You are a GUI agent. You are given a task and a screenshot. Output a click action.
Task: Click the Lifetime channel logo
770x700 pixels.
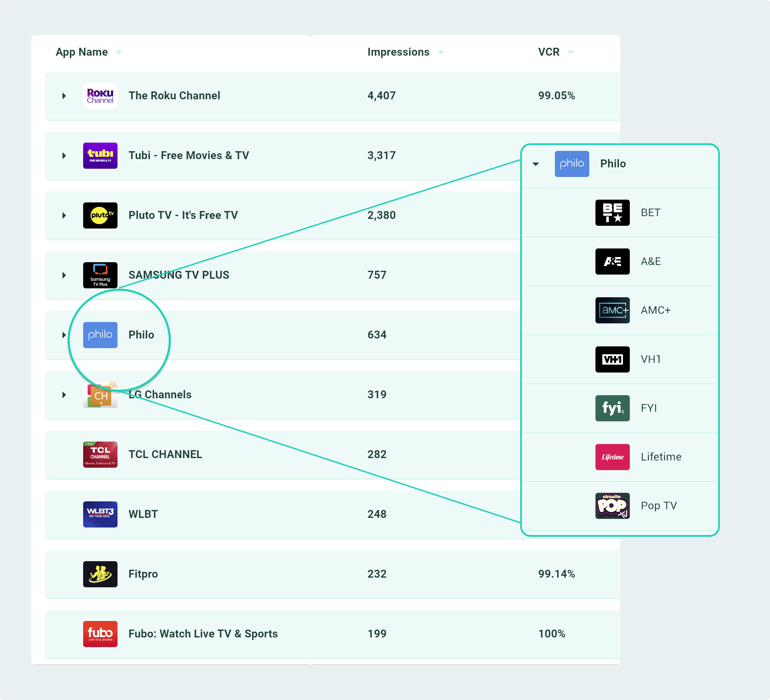point(612,457)
